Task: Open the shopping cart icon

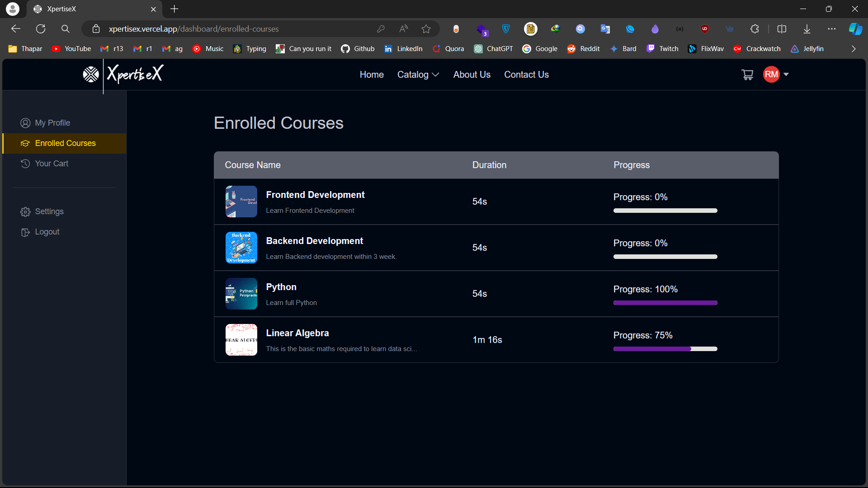Action: (747, 75)
